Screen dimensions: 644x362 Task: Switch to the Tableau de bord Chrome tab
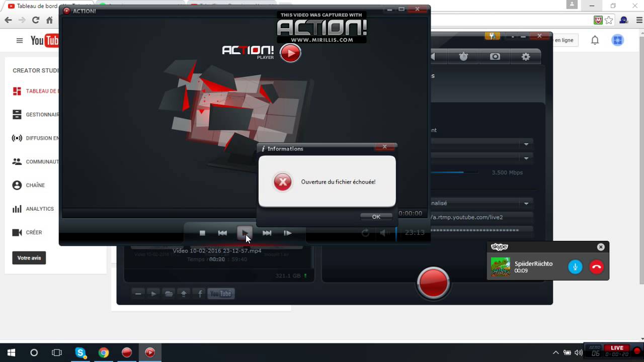pyautogui.click(x=33, y=6)
